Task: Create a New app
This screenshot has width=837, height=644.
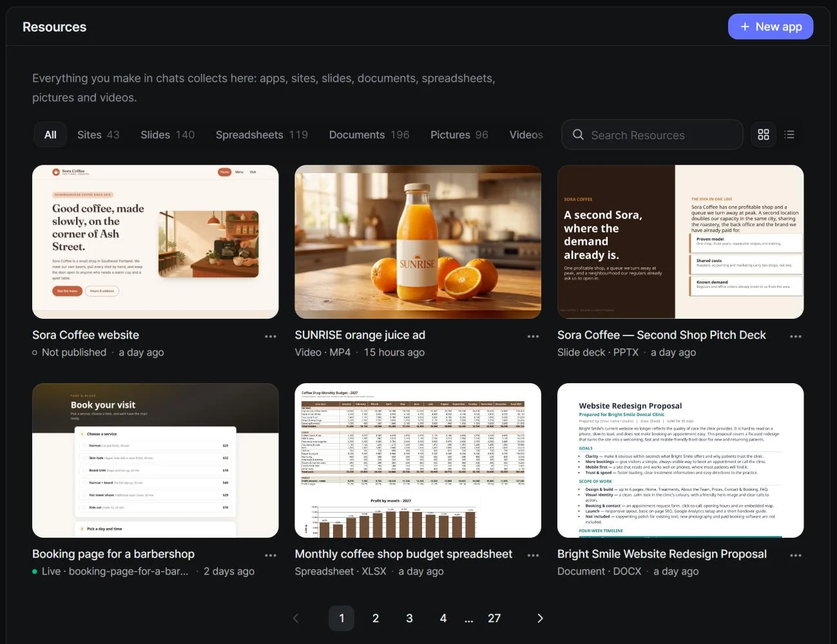Action: (x=771, y=26)
